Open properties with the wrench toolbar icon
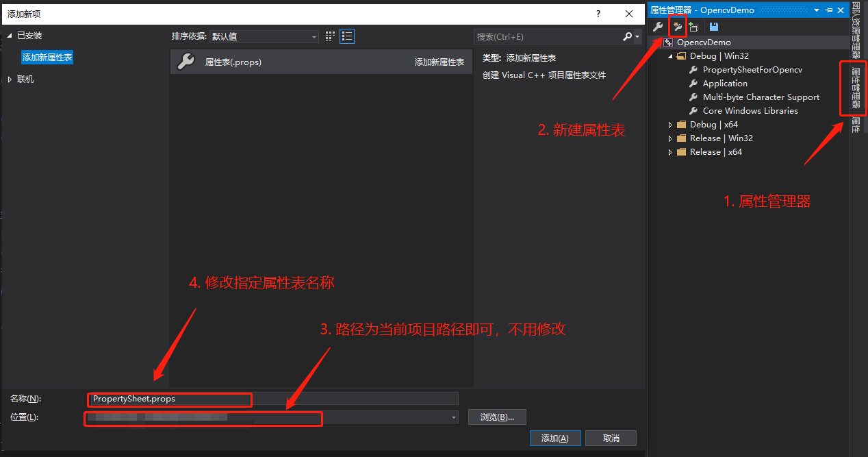 [659, 27]
